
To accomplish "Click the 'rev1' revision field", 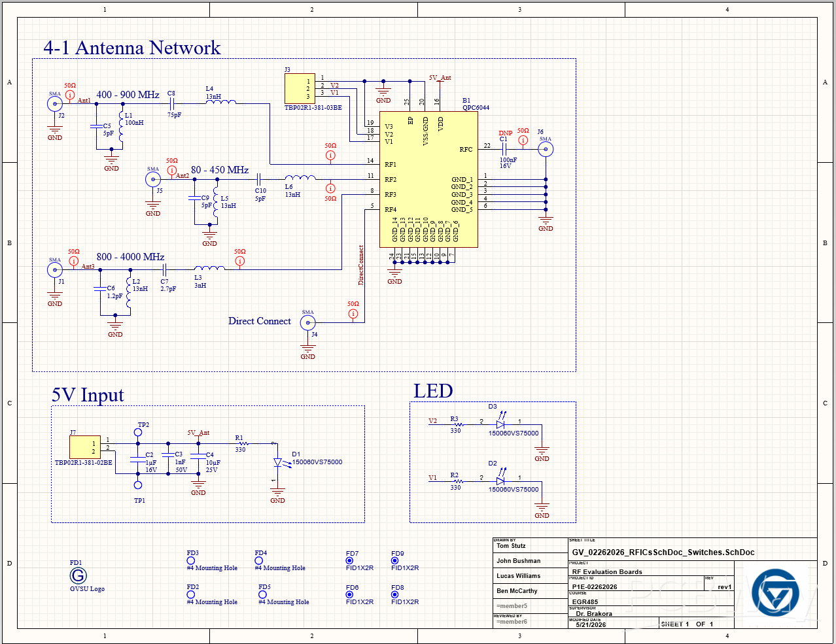I will tap(725, 587).
